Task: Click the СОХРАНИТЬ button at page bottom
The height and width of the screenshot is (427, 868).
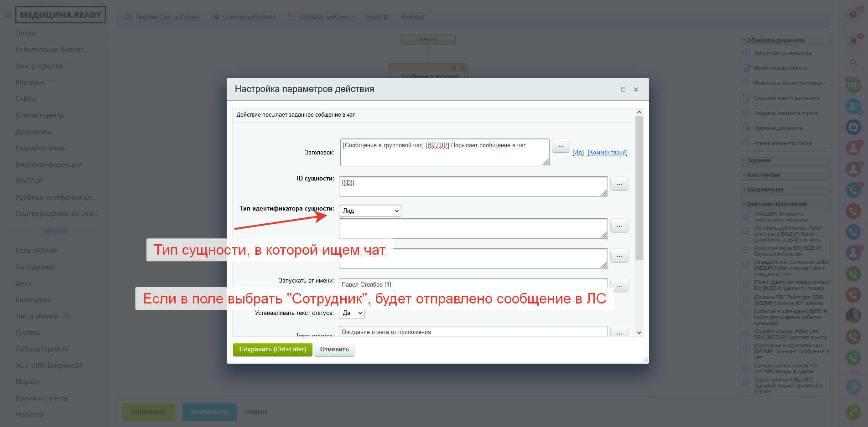Action: pos(149,412)
